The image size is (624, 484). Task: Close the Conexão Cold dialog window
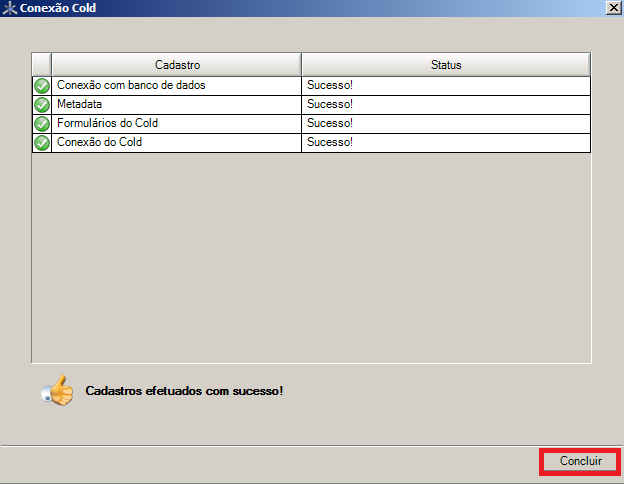click(x=613, y=8)
